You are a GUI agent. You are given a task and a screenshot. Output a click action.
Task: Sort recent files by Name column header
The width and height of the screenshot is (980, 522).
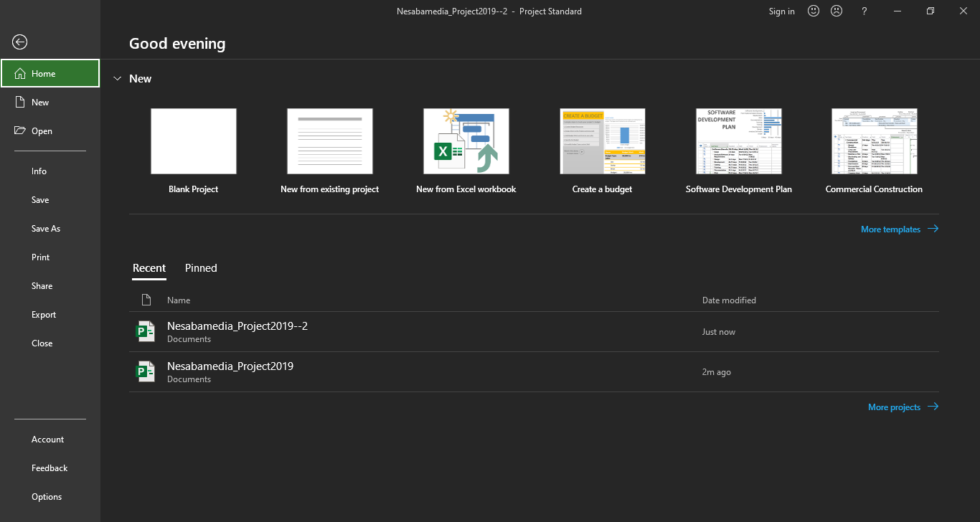179,300
